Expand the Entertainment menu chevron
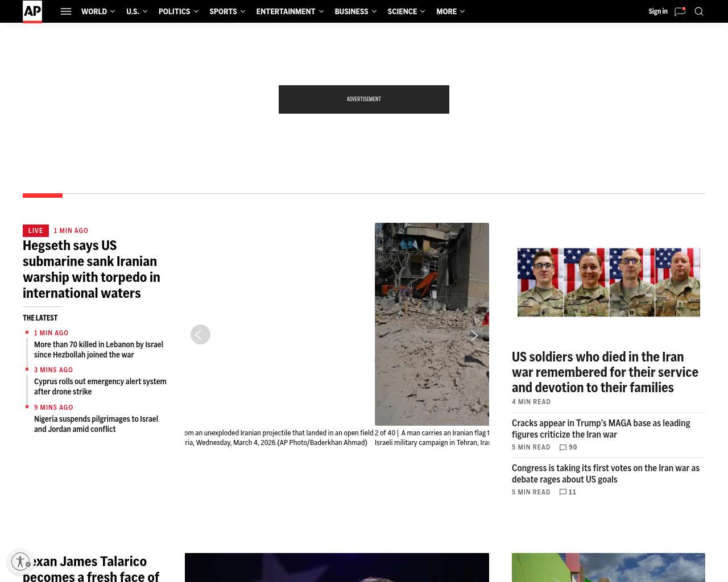The width and height of the screenshot is (728, 582). [x=321, y=11]
